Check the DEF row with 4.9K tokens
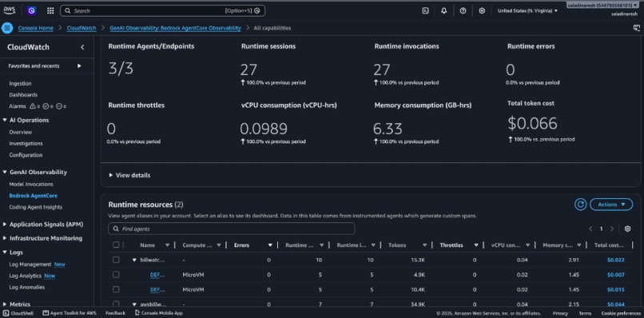Viewport: 644px width, 318px height. tap(116, 274)
